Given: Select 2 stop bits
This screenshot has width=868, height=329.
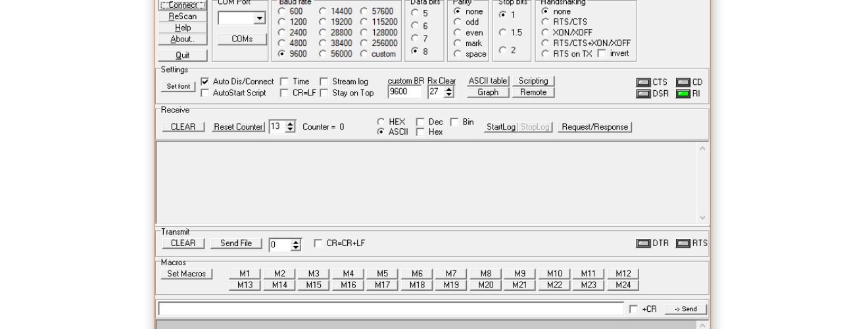Looking at the screenshot, I should 503,50.
